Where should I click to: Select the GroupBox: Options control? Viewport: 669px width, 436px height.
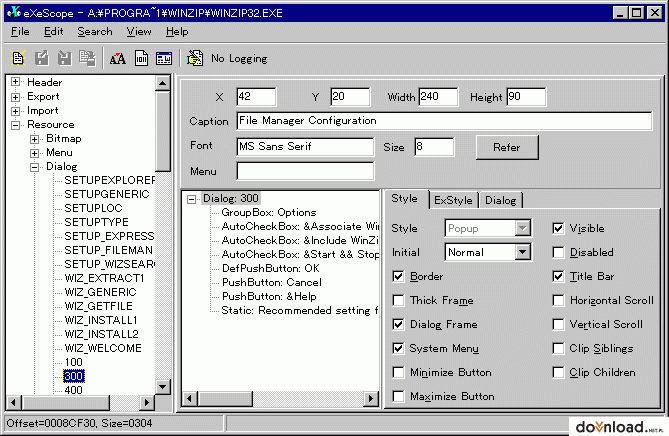[x=269, y=212]
